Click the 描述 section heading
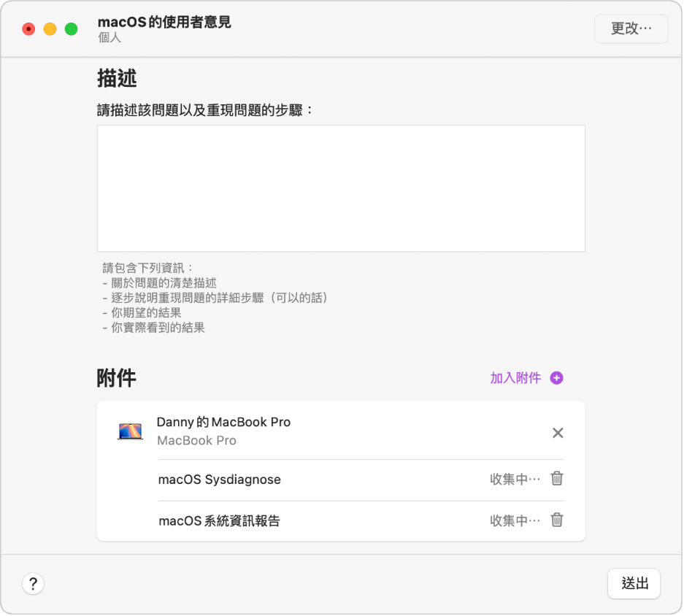 click(x=117, y=79)
